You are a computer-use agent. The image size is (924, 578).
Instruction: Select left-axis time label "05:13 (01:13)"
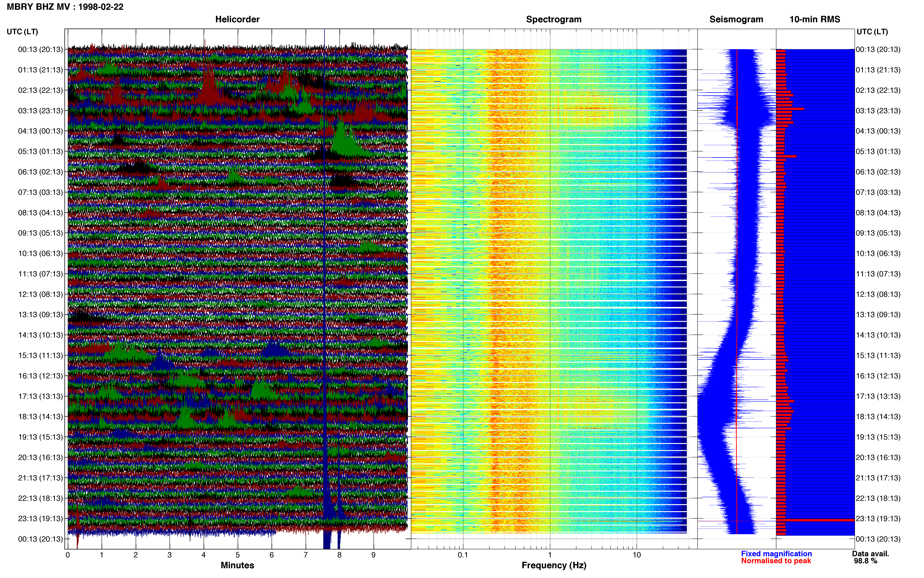40,151
